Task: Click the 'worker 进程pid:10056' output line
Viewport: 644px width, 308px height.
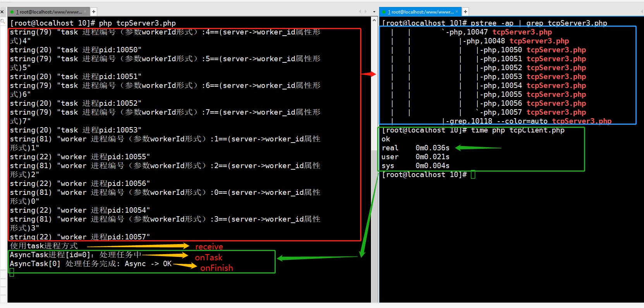Action: point(80,184)
